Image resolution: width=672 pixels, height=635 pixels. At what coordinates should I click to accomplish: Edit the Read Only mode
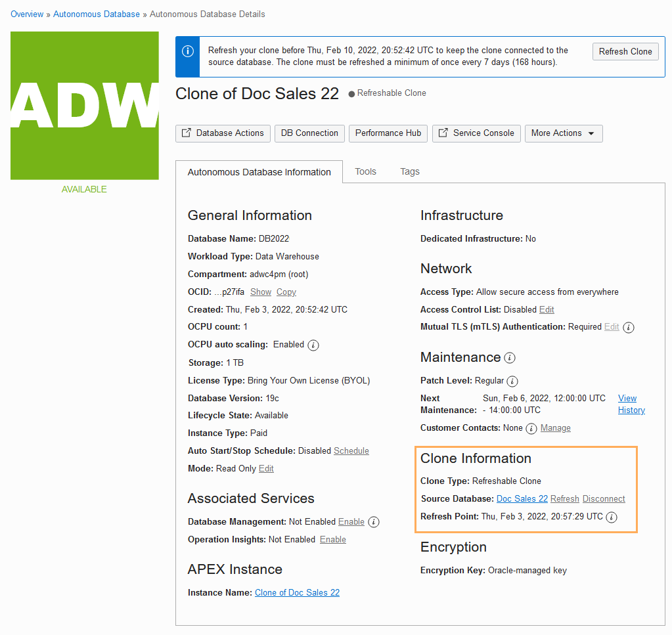click(266, 468)
